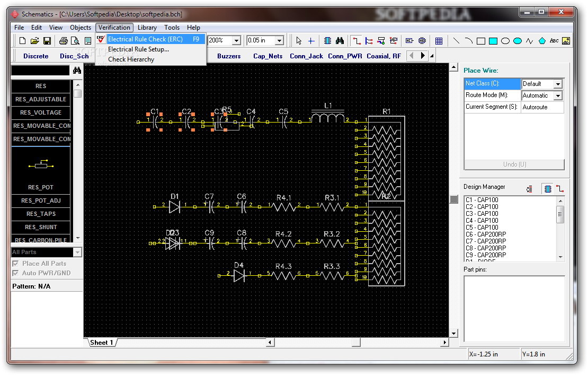Click the place component chip icon
This screenshot has width=588, height=375.
[327, 40]
